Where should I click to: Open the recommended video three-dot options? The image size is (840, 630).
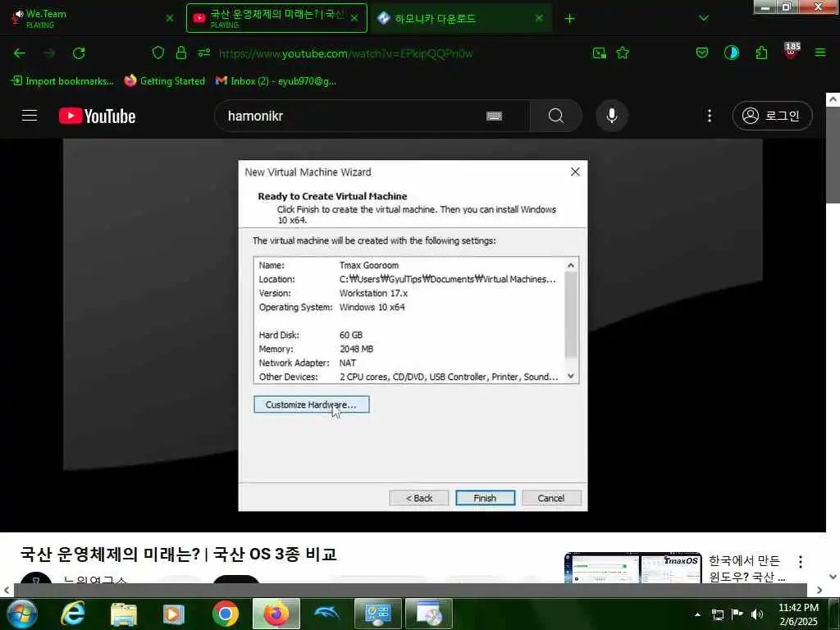tap(801, 562)
